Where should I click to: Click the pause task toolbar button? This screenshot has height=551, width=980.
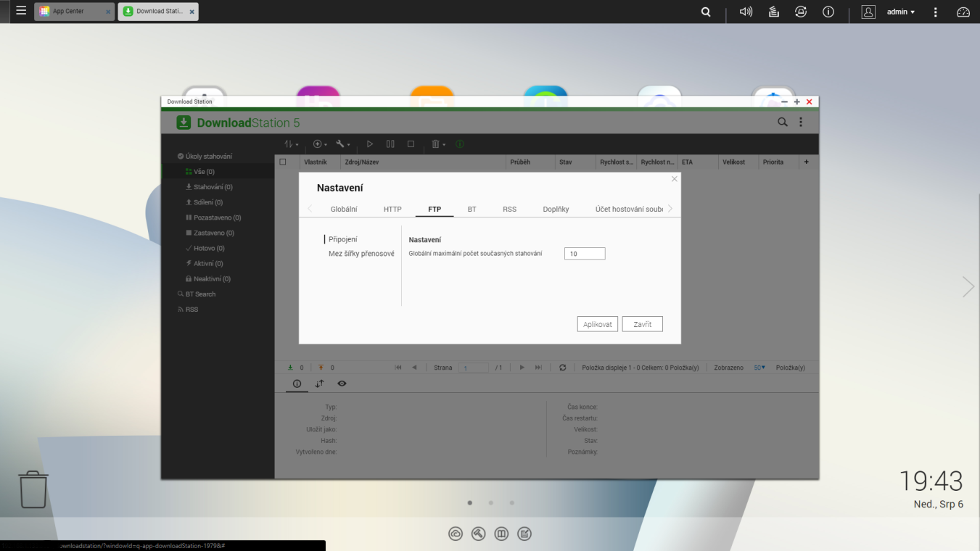[x=390, y=144]
